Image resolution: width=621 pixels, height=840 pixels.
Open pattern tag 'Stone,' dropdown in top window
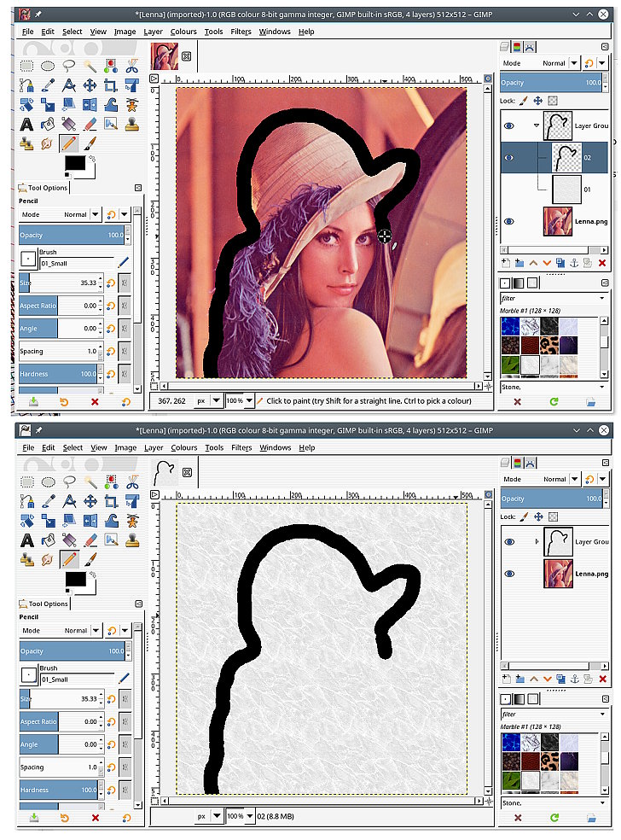click(554, 387)
